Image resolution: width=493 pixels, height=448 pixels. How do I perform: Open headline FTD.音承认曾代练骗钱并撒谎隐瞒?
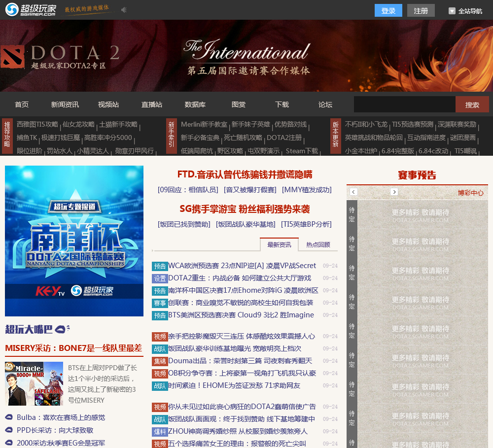[245, 174]
